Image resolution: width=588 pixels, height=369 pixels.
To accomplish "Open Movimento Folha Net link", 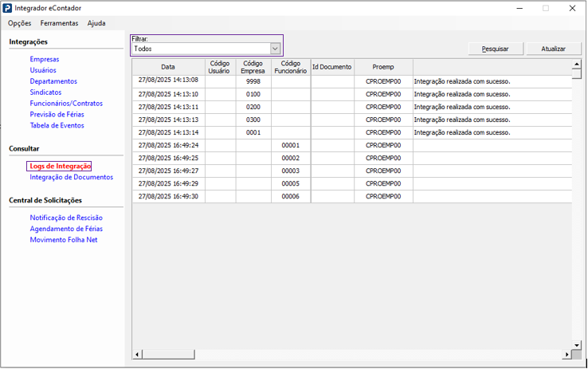I will (64, 240).
